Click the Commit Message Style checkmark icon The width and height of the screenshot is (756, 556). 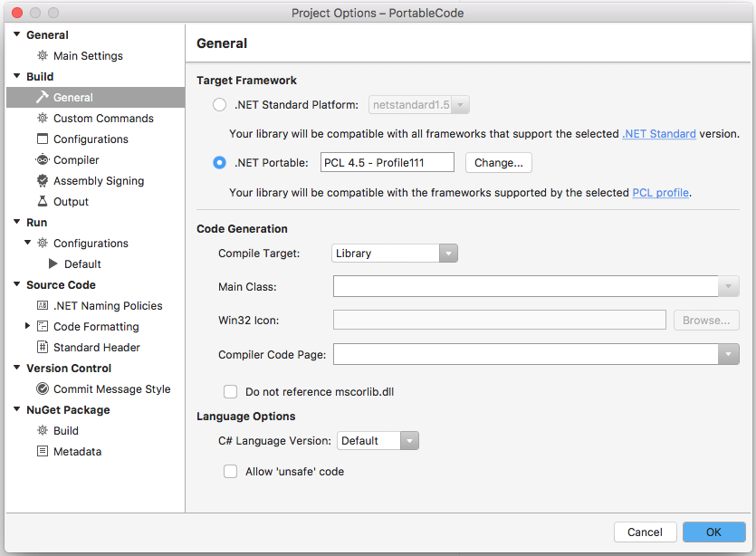[x=42, y=389]
